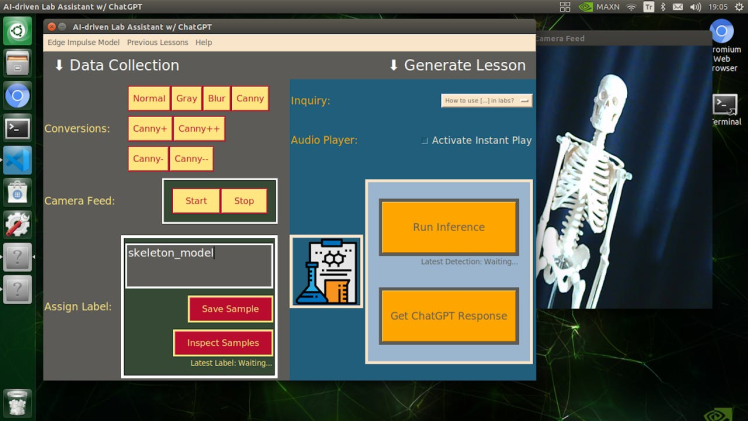
Task: Select the Canny++ conversion
Action: click(199, 129)
